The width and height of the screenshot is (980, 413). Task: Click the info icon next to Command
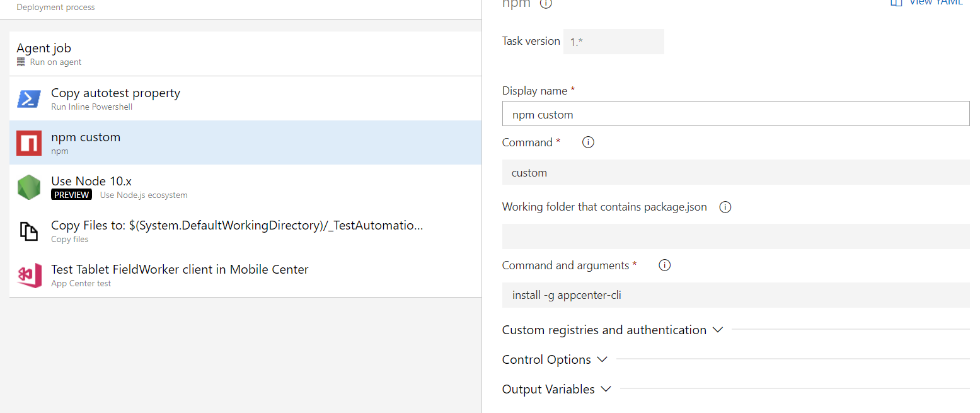[x=588, y=142]
